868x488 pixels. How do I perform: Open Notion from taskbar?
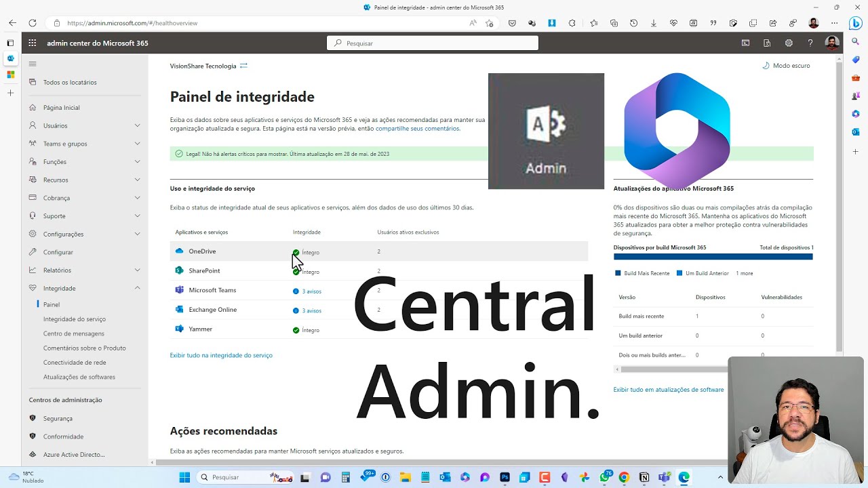pyautogui.click(x=644, y=477)
